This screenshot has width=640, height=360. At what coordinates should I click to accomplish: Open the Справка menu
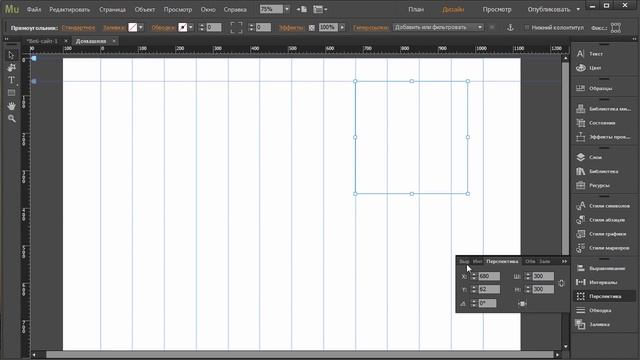(x=235, y=9)
